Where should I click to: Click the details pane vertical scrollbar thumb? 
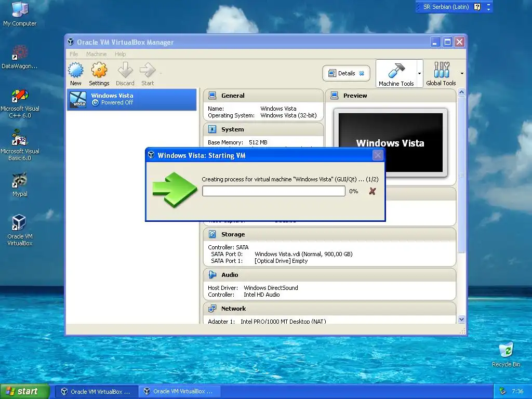click(x=461, y=175)
